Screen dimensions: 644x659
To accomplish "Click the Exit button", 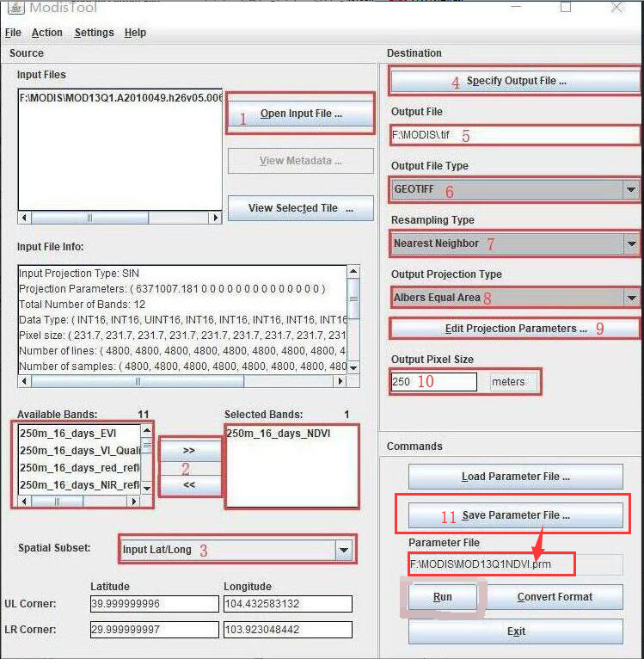I will 515,631.
